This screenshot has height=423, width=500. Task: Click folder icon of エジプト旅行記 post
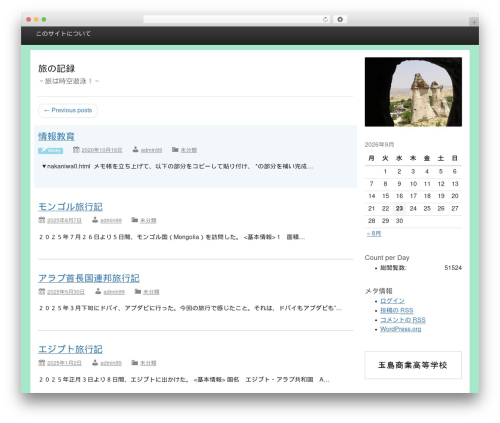(x=135, y=362)
